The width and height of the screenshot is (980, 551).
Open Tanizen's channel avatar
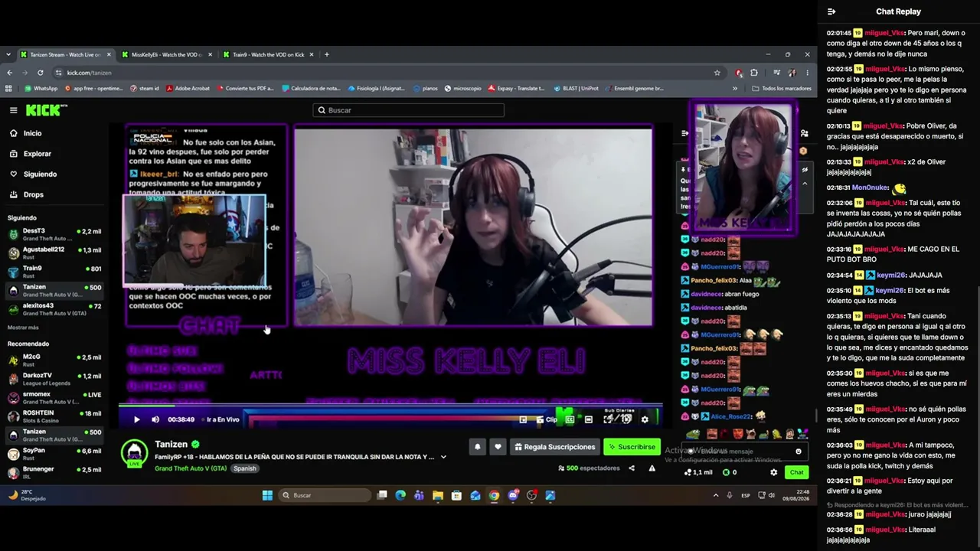[x=135, y=453]
